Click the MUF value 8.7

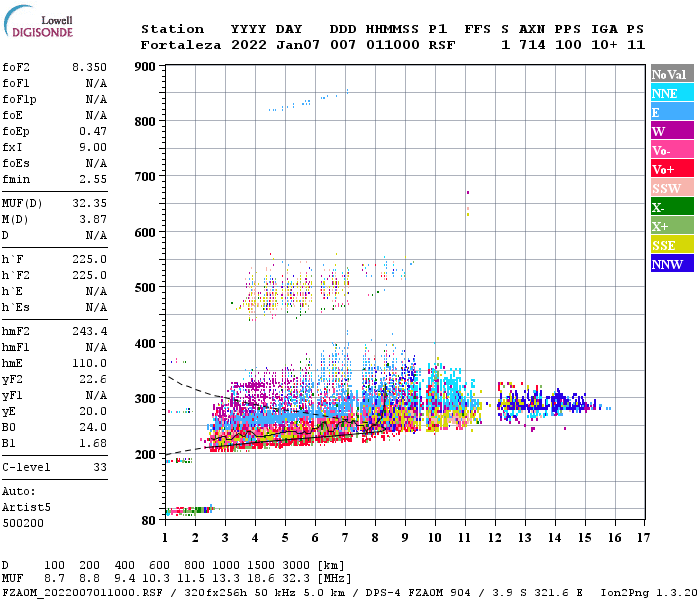(x=54, y=579)
